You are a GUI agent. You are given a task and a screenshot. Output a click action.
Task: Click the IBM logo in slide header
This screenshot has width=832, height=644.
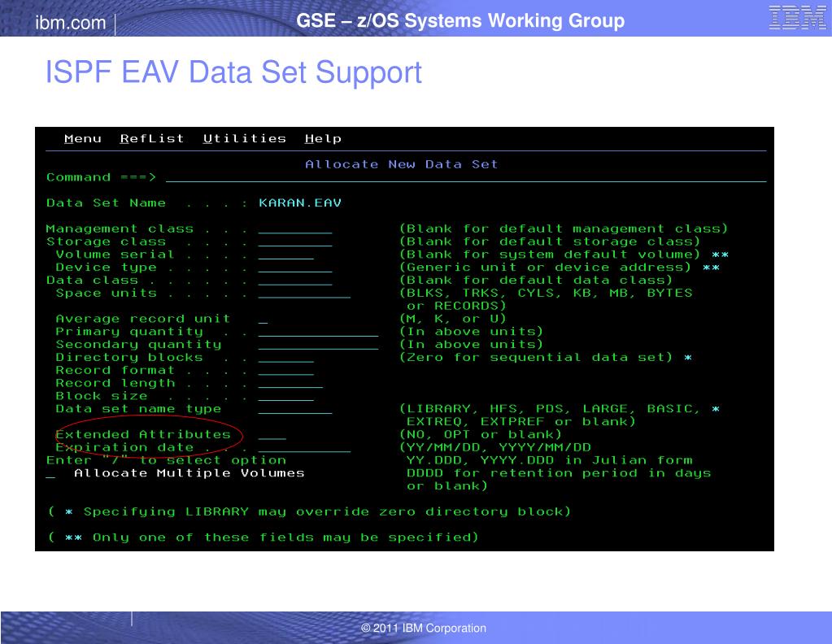pos(797,17)
